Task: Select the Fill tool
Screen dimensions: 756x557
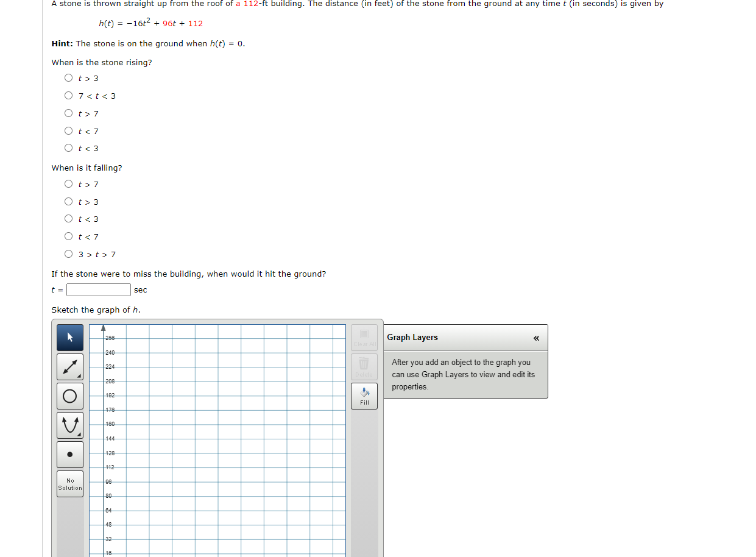Action: 364,396
